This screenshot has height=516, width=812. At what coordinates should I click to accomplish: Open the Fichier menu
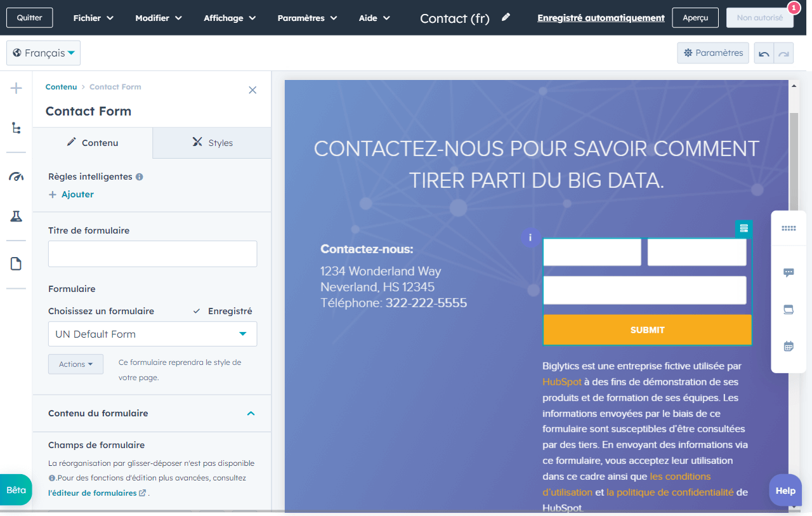[93, 18]
